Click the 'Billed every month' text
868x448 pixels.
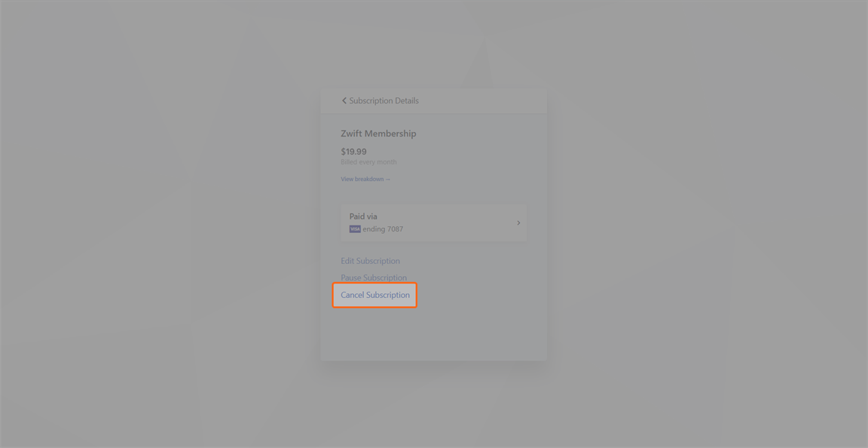coord(368,162)
